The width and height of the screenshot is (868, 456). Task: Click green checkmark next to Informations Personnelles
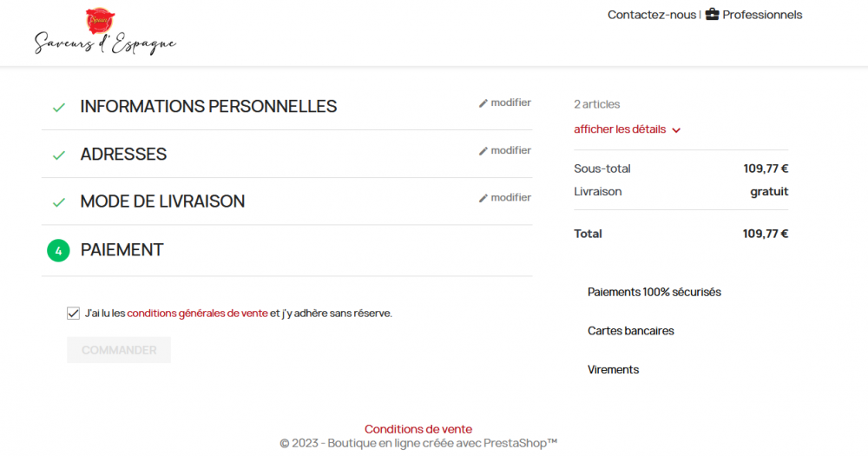pos(59,108)
